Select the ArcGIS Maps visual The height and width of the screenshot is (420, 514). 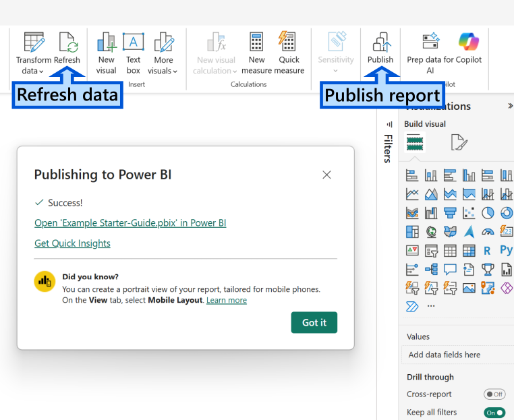coord(488,288)
